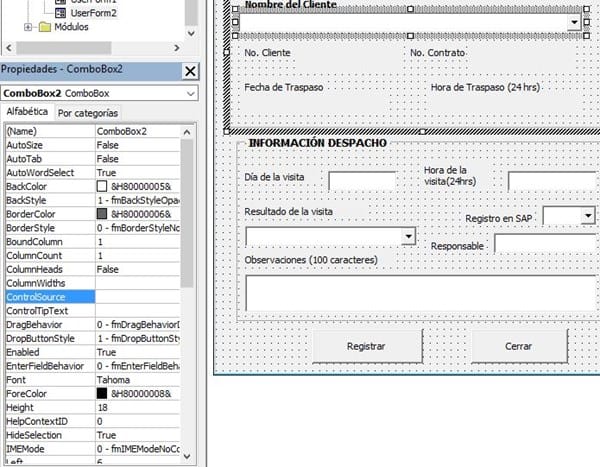Select the BorderStyle property

coord(50,228)
